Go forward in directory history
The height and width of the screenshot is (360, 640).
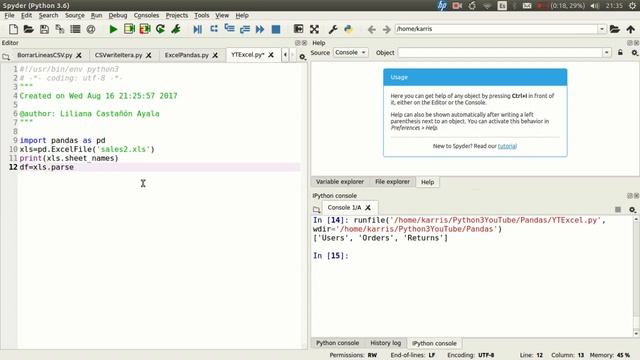[x=387, y=29]
